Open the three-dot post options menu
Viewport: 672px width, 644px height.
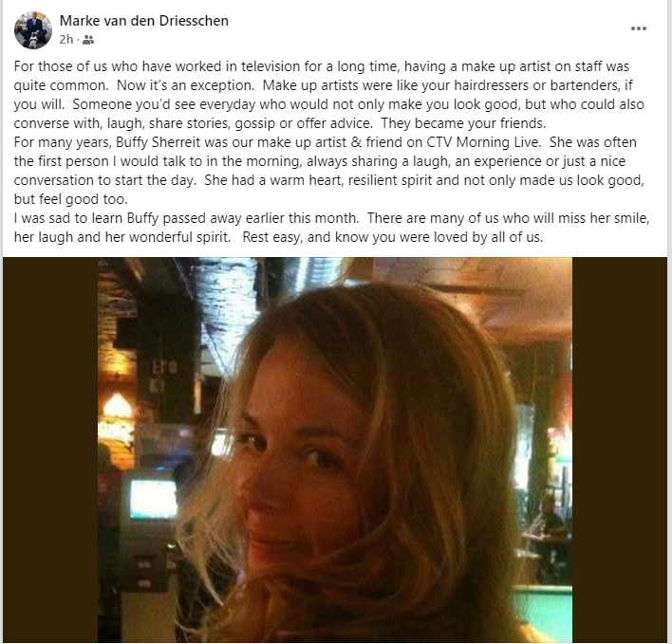pyautogui.click(x=638, y=28)
